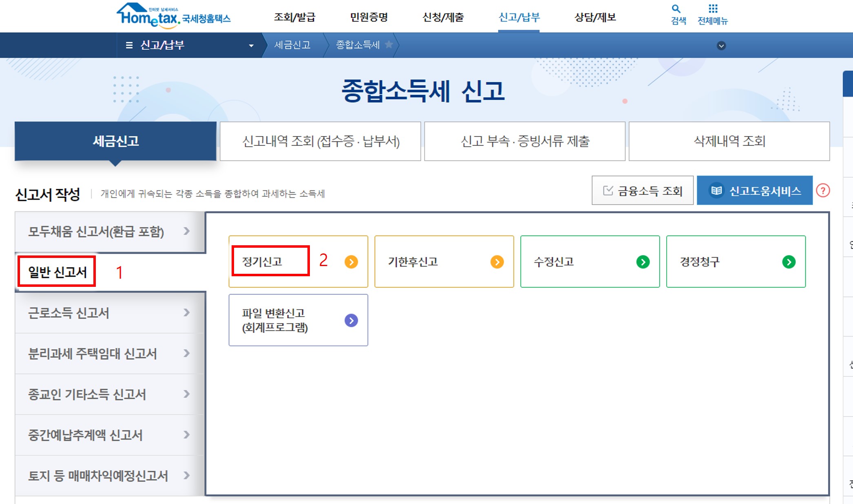This screenshot has width=853, height=504.
Task: Click the 신고도움서비스 button
Action: click(754, 190)
